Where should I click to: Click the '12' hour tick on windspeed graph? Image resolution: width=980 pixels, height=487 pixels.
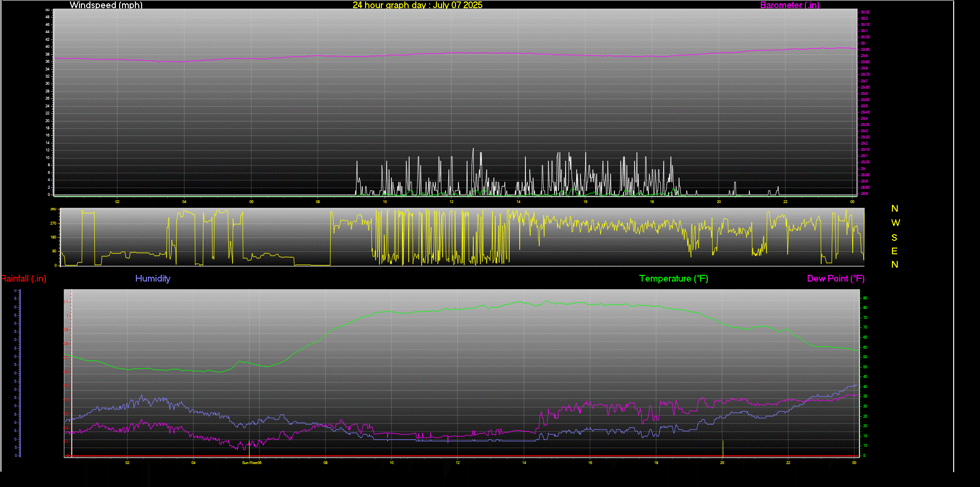[x=451, y=202]
